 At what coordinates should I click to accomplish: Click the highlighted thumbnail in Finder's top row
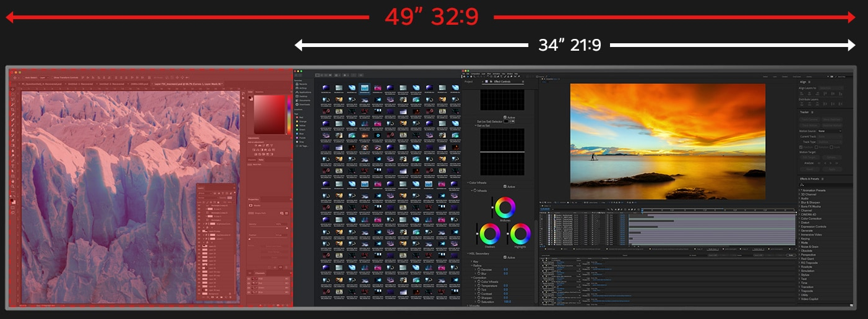click(x=364, y=89)
